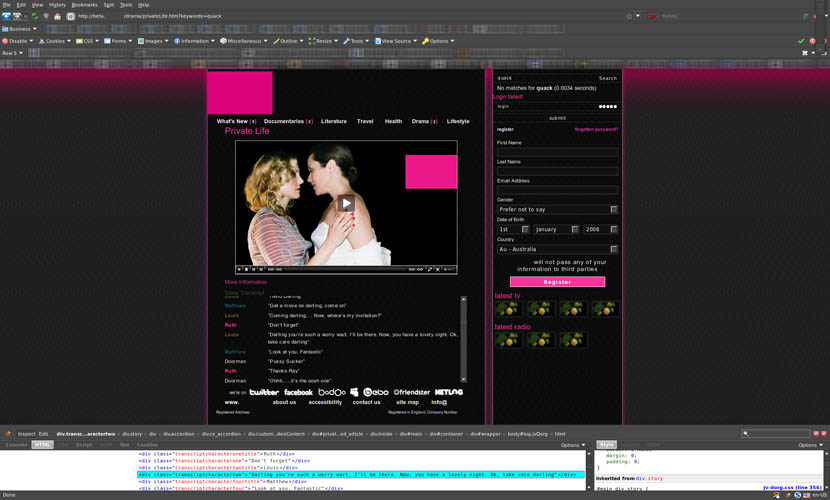Open the birth month dropdown showing January
This screenshot has width=830, height=500.
(x=556, y=229)
